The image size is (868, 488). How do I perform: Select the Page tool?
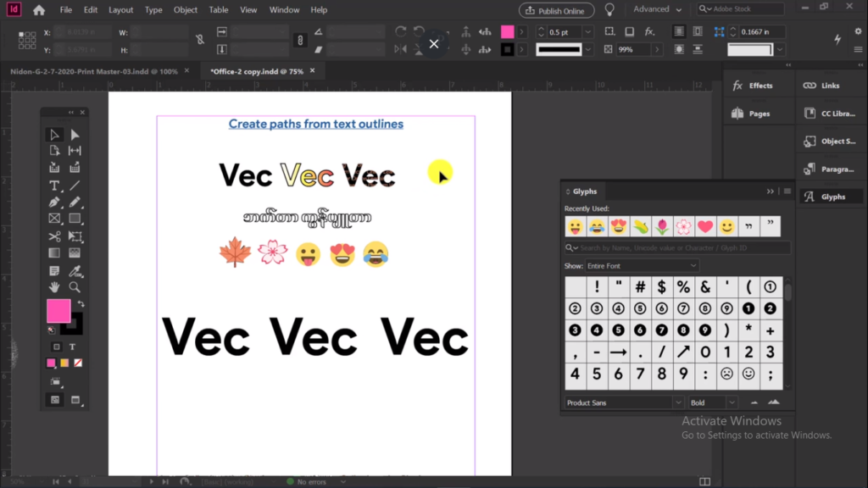(54, 151)
